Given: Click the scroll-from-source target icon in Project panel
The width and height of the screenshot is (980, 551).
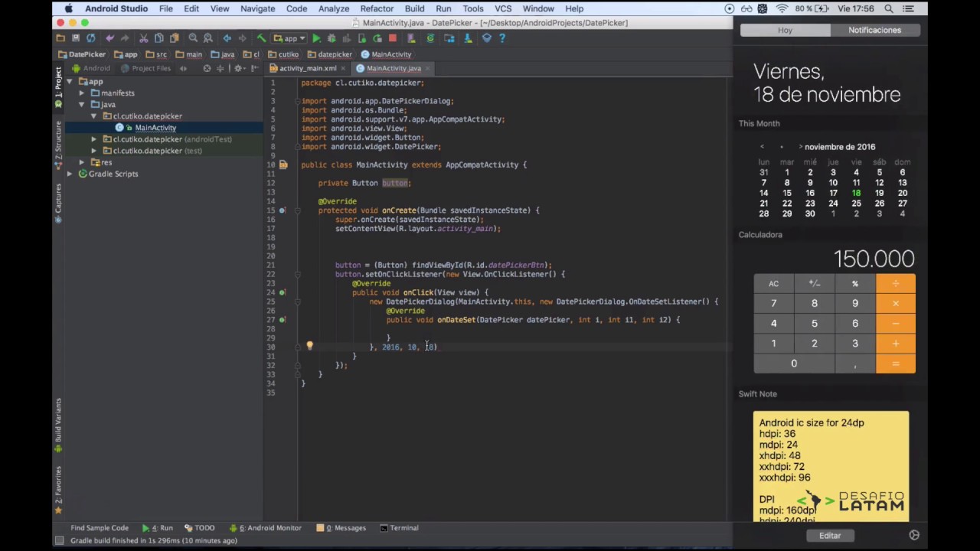Looking at the screenshot, I should pos(207,68).
